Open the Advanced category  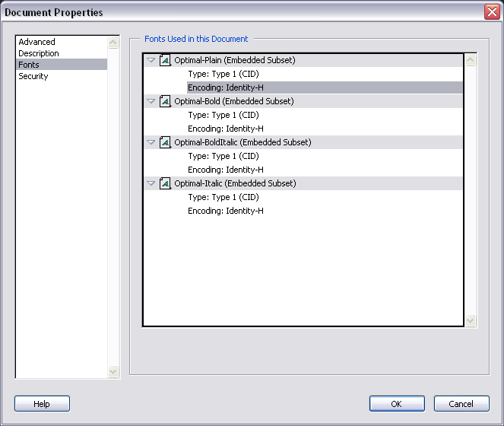point(62,42)
